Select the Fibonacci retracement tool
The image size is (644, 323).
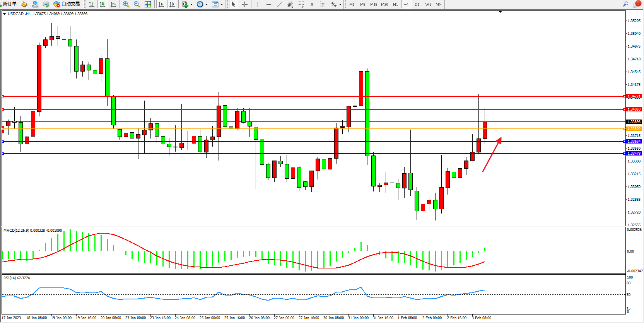tap(301, 4)
